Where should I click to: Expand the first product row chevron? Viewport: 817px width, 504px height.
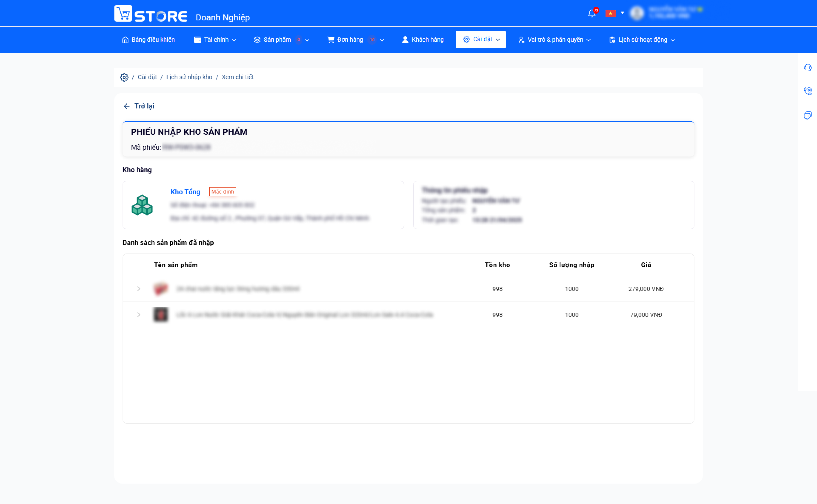point(139,289)
